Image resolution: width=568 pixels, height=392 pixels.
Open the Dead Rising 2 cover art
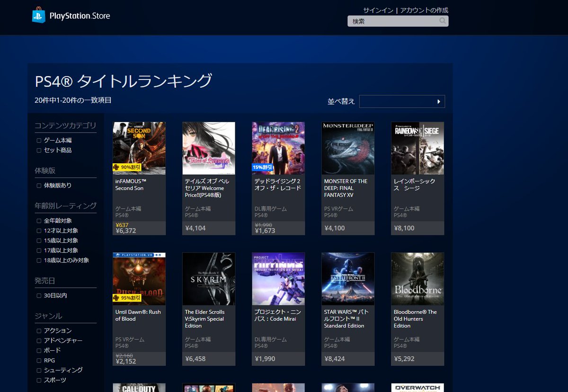point(278,149)
